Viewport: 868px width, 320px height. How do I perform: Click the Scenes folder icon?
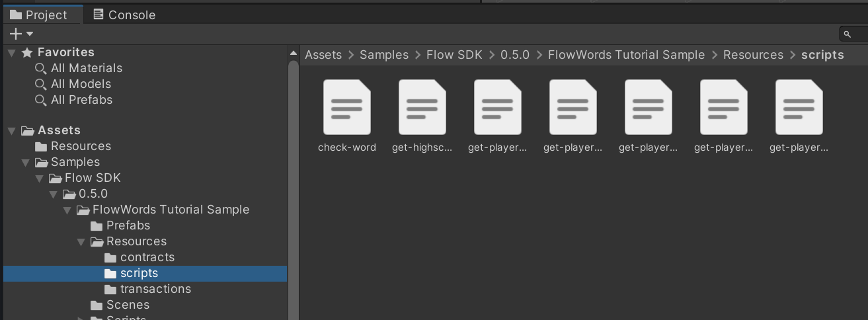[x=97, y=305]
